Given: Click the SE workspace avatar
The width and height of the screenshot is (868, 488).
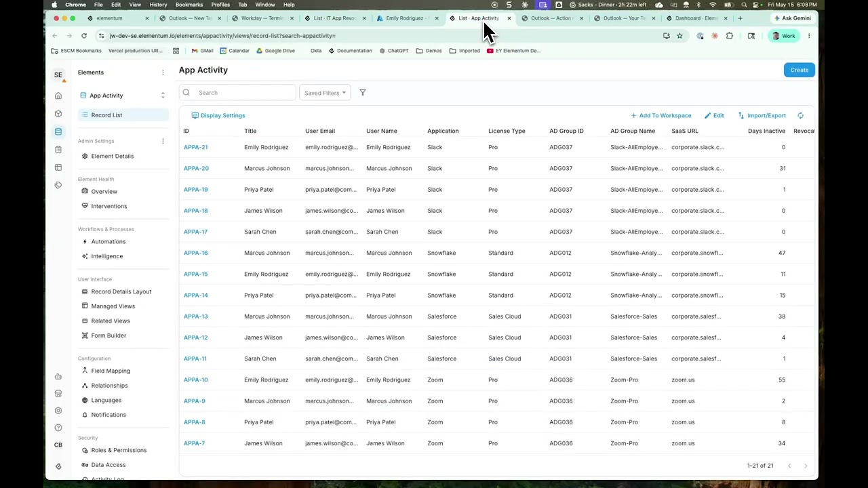Looking at the screenshot, I should pos(58,75).
